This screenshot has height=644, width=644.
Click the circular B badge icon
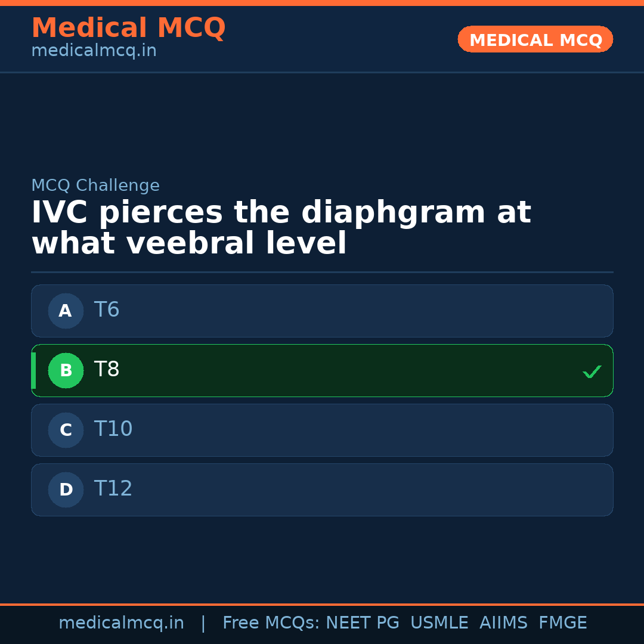click(66, 370)
